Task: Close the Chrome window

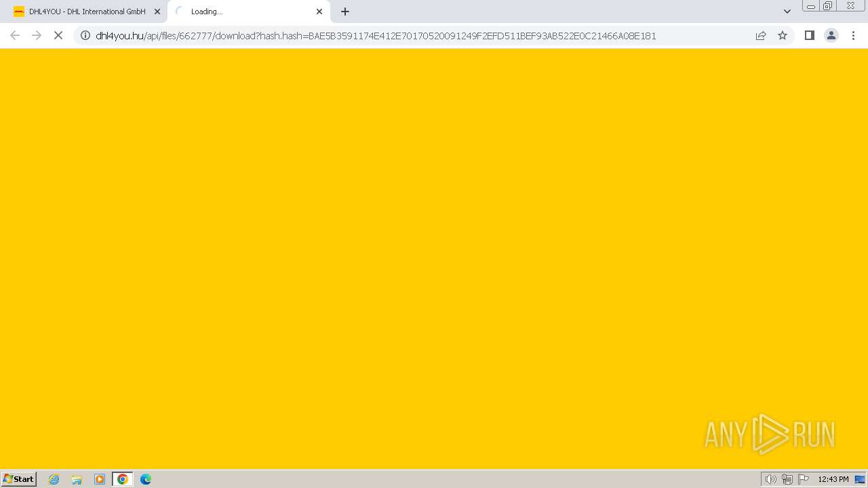Action: 850,6
